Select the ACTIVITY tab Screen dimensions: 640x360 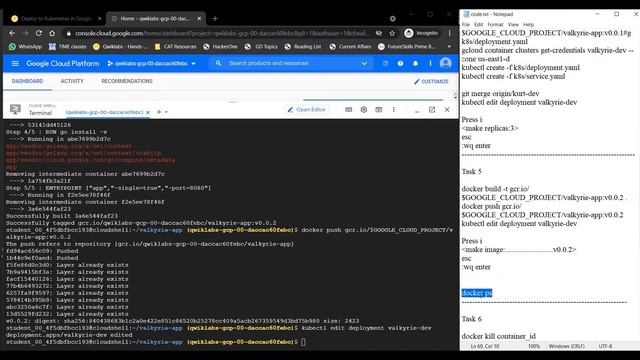tap(72, 81)
